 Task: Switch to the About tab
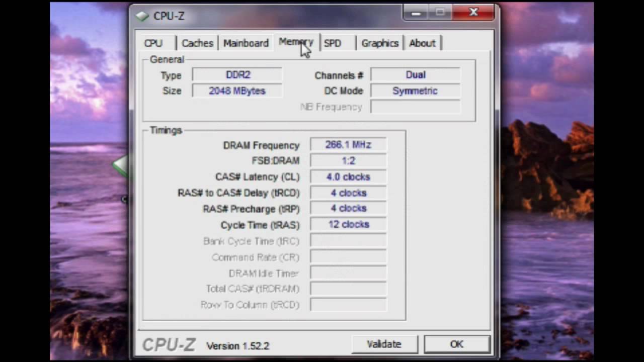[x=422, y=43]
